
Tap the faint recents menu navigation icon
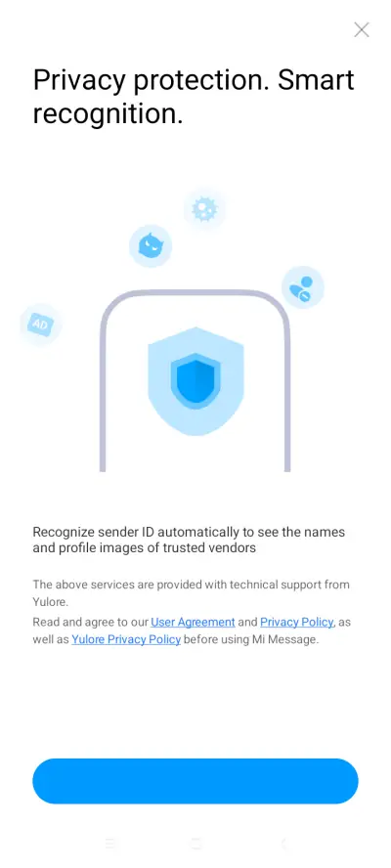click(109, 844)
